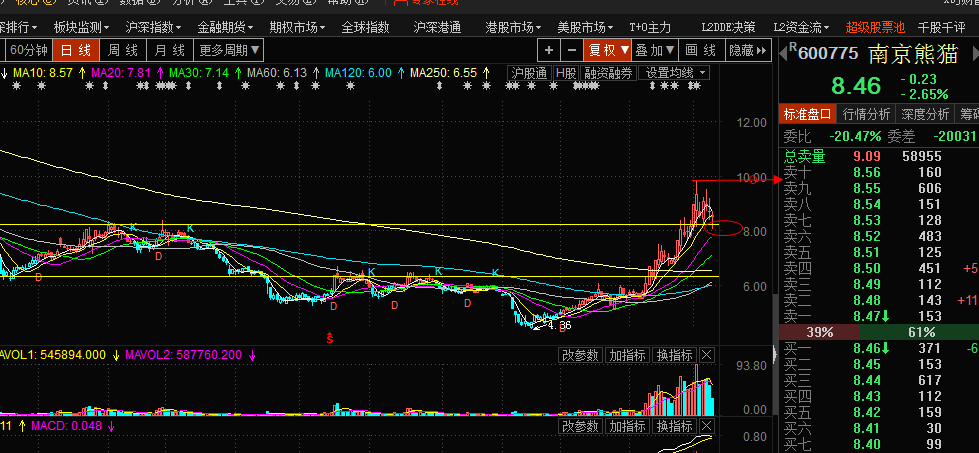Toggle the 沪股通 marker button
Screen dimensions: 979x453
point(529,73)
